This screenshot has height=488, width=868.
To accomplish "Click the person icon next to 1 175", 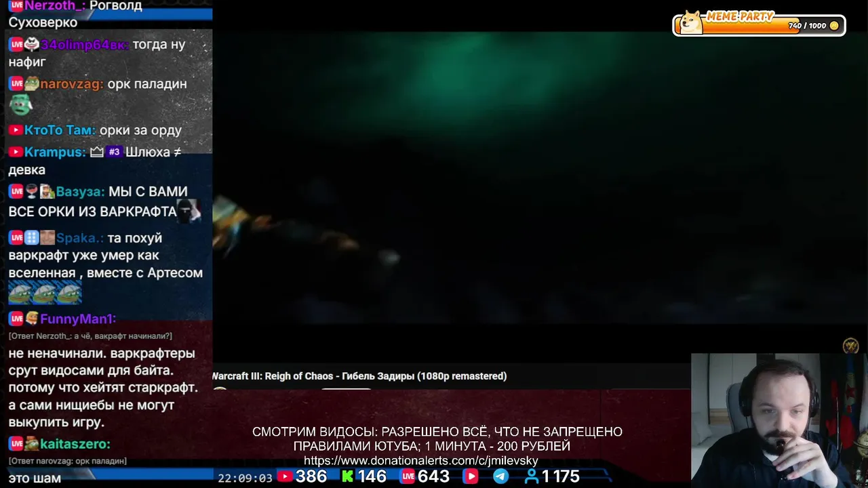I will point(532,477).
